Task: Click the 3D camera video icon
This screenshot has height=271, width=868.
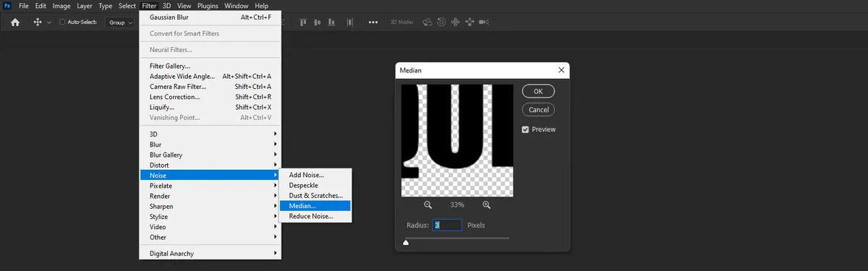Action: (484, 22)
